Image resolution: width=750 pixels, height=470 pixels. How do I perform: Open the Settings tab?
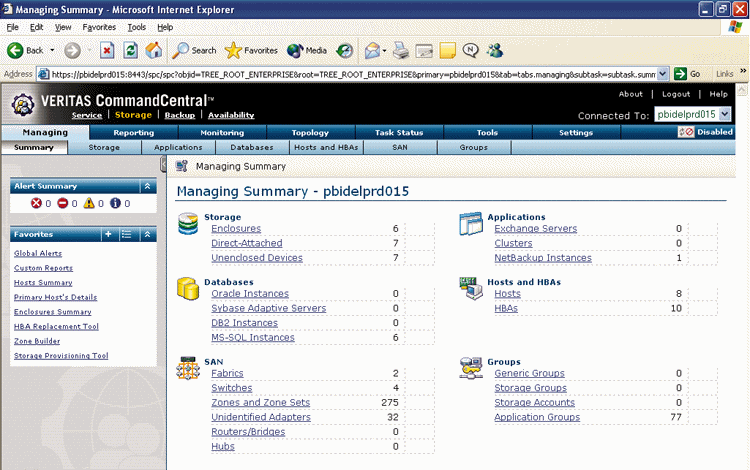(x=576, y=132)
